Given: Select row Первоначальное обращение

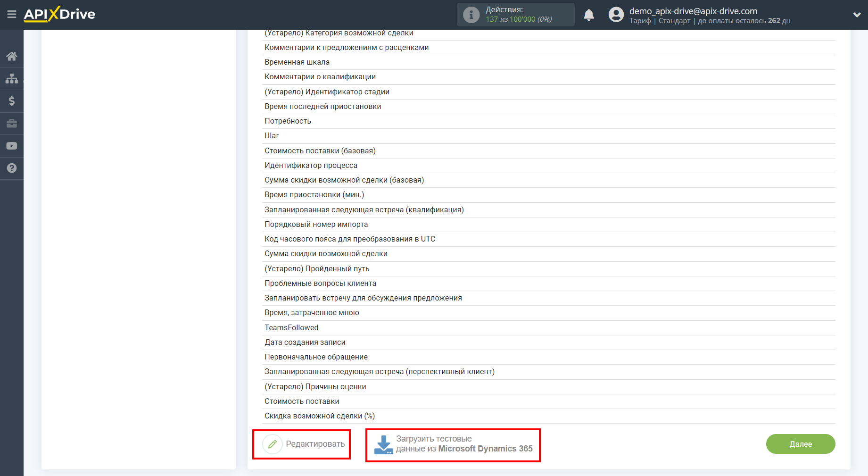Looking at the screenshot, I should (549, 357).
